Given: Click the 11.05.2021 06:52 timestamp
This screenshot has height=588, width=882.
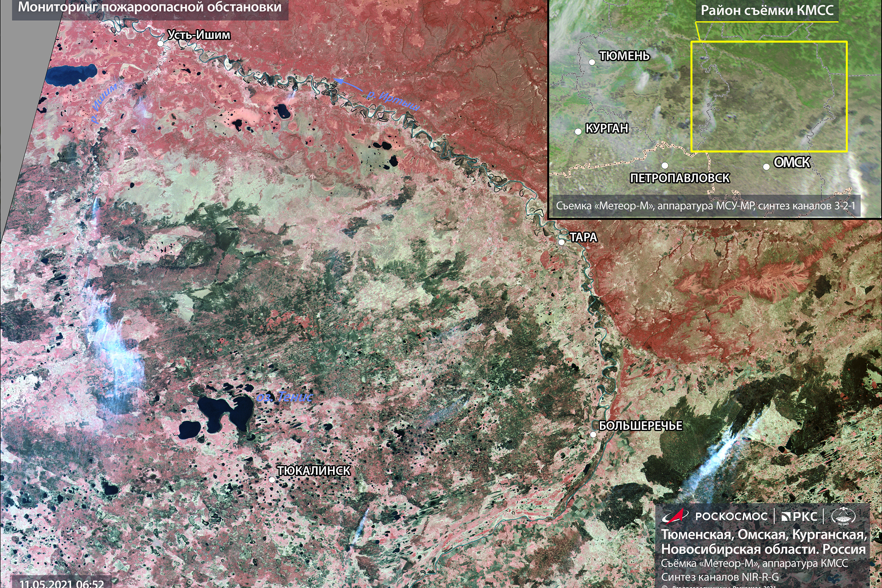Looking at the screenshot, I should tap(61, 583).
